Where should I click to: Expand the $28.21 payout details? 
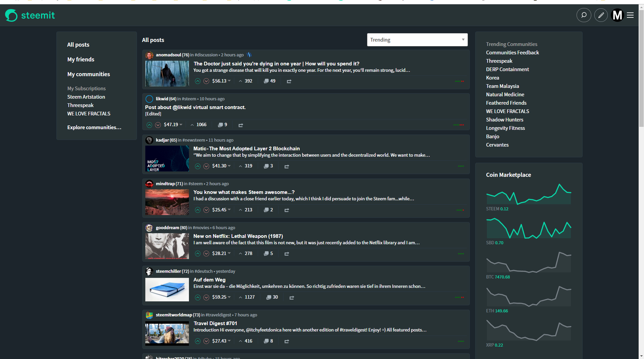tap(221, 253)
